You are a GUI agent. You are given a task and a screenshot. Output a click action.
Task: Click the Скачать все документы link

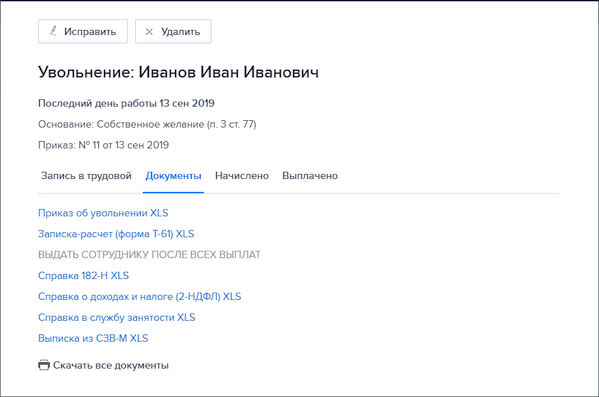coord(111,365)
